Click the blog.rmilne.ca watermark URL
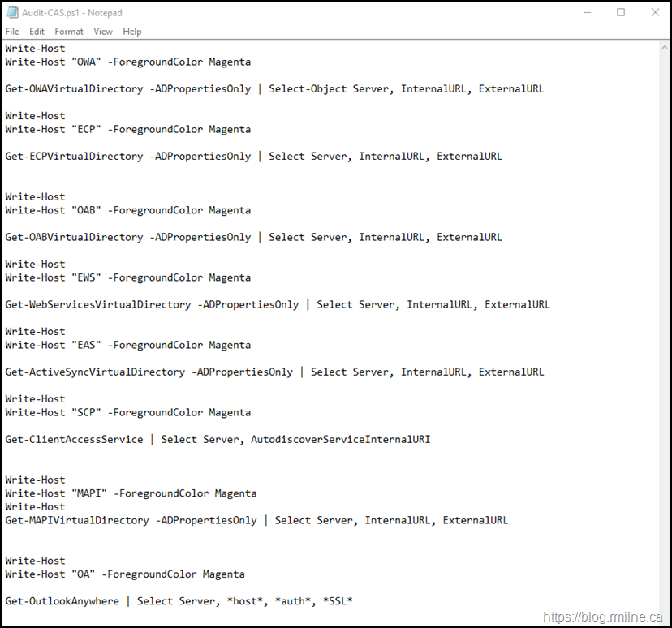Viewport: 672px width, 628px height. tap(603, 617)
